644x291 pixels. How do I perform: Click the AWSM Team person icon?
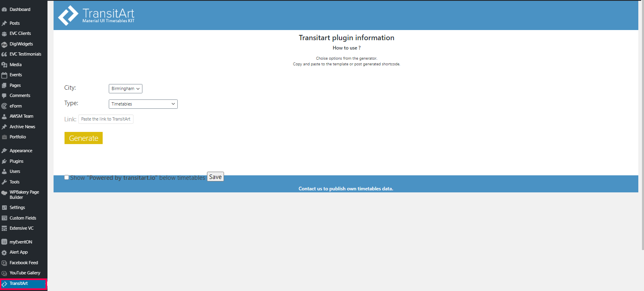4,116
